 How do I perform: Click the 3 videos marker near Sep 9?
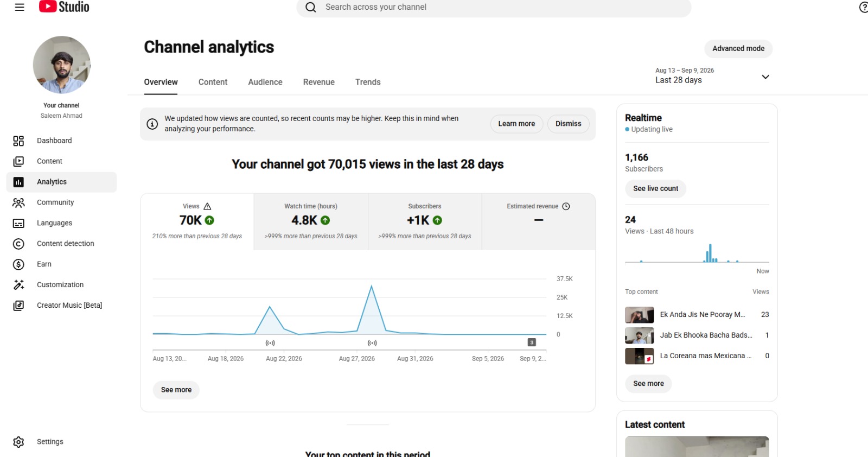coord(532,342)
